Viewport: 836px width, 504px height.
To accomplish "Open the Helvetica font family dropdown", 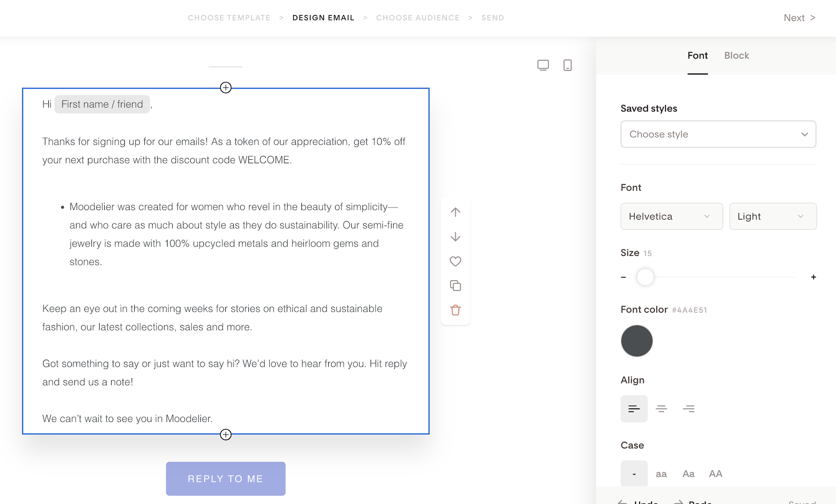I will [671, 216].
